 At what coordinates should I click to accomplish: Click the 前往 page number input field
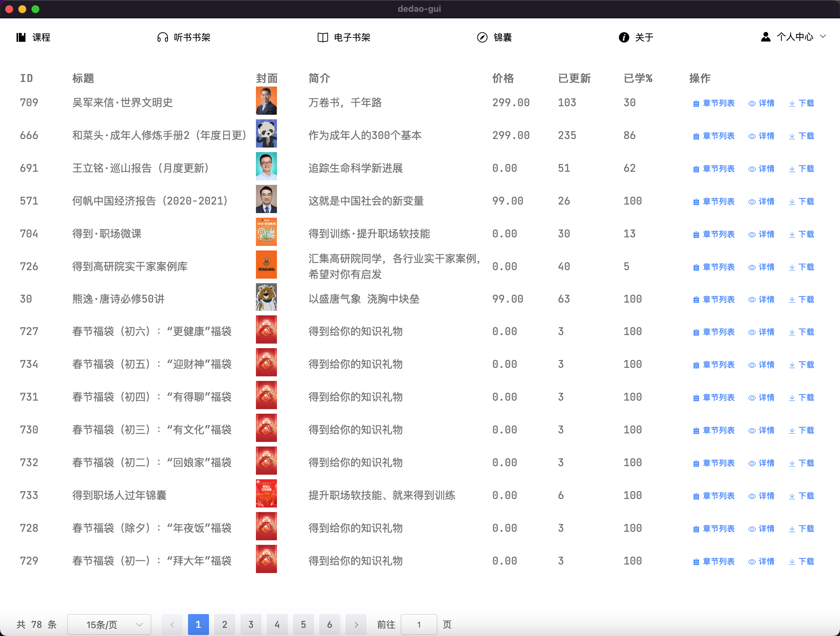click(x=418, y=624)
